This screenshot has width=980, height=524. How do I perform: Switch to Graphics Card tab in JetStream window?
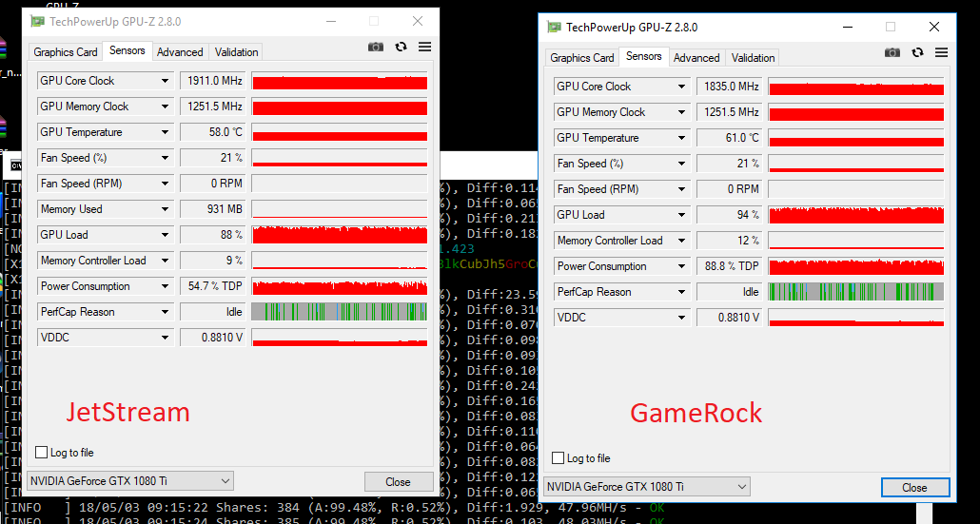(x=66, y=52)
